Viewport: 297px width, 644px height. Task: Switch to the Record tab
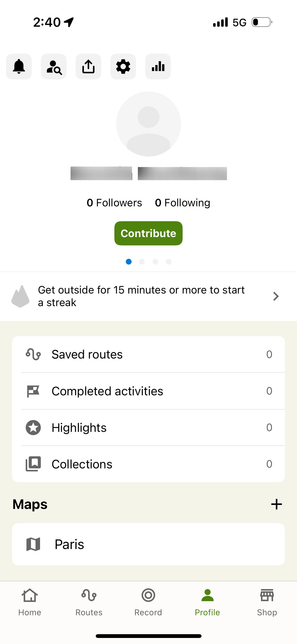click(148, 602)
